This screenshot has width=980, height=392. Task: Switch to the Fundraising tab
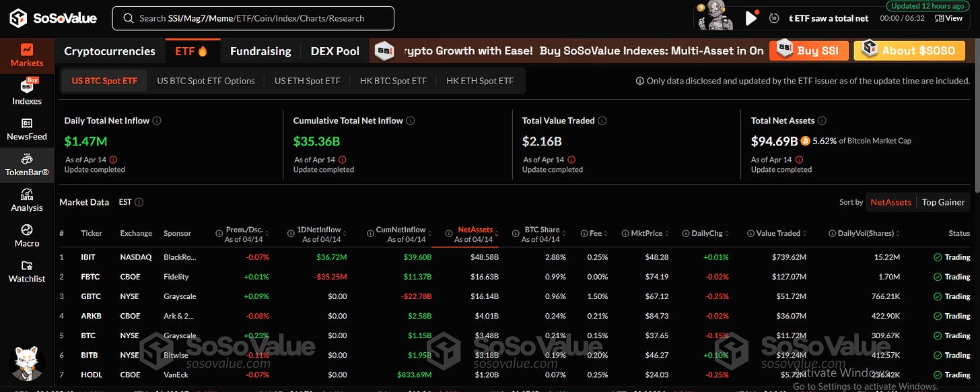pos(260,51)
